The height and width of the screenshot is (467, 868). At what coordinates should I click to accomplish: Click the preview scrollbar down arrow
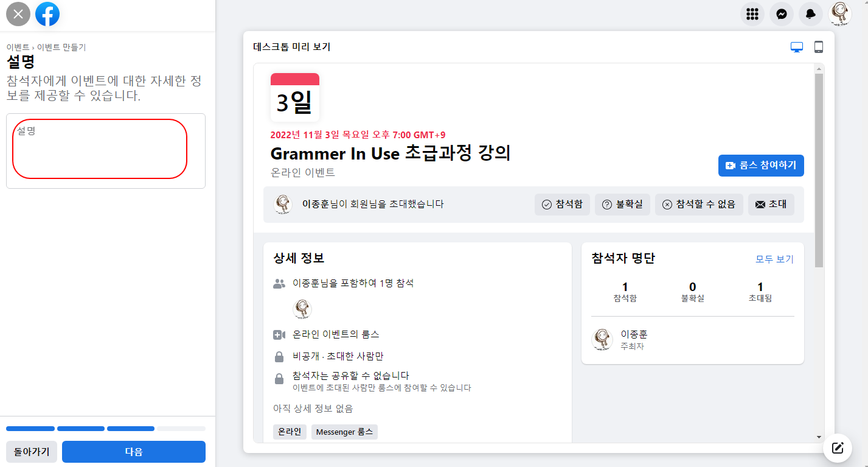(819, 437)
